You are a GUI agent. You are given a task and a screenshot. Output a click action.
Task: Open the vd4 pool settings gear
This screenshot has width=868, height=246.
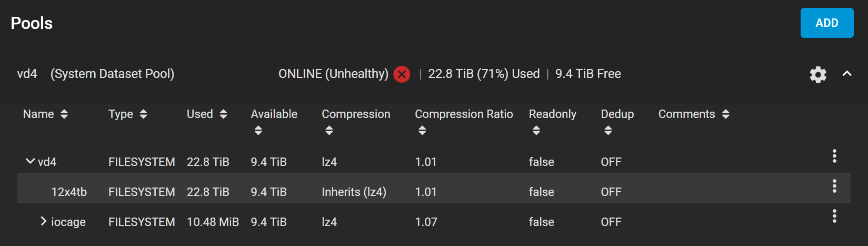[x=818, y=74]
